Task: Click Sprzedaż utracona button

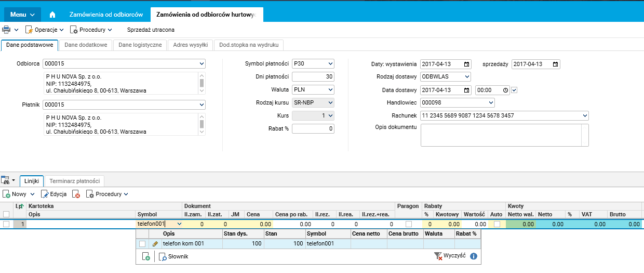Action: coord(151,30)
